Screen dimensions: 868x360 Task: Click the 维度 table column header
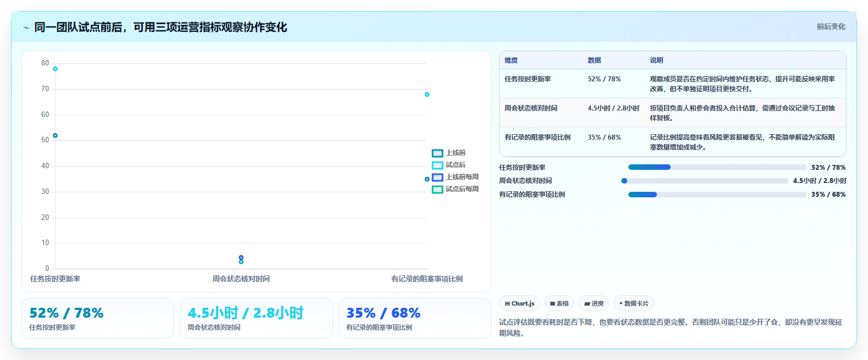[x=511, y=60]
